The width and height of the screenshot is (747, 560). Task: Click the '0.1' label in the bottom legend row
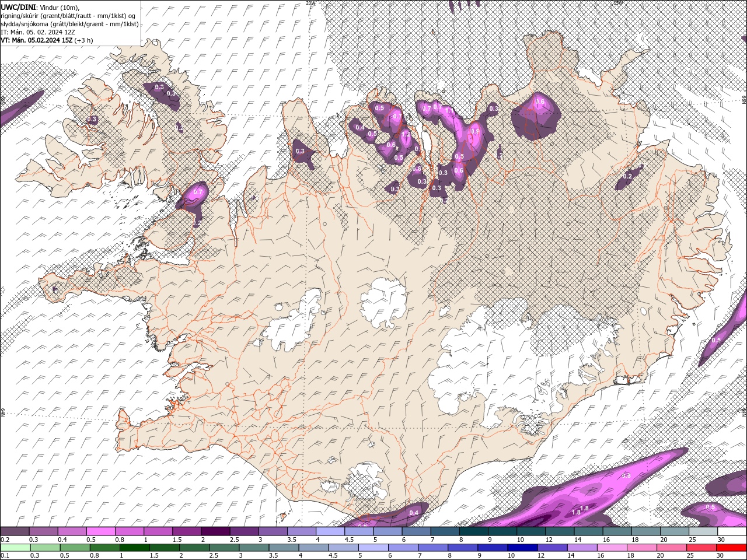point(4,555)
